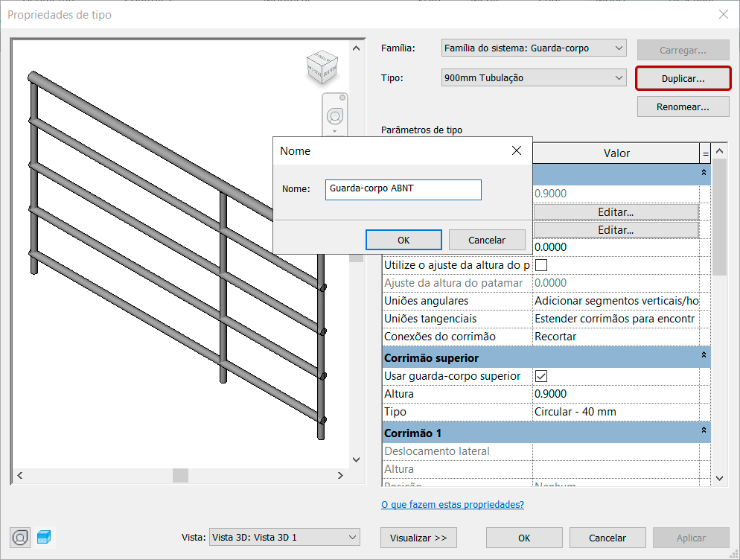The width and height of the screenshot is (740, 560).
Task: Open the 'O que fazem estas propriedades?' link
Action: pyautogui.click(x=452, y=505)
